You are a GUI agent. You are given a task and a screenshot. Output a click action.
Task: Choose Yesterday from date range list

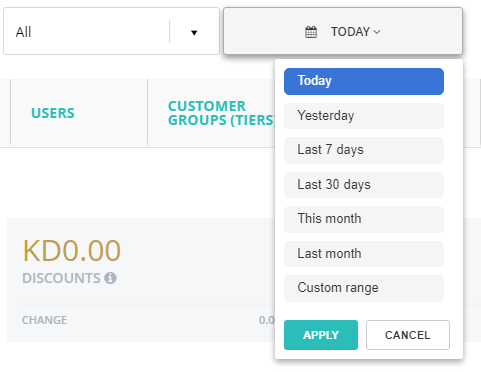pyautogui.click(x=364, y=116)
